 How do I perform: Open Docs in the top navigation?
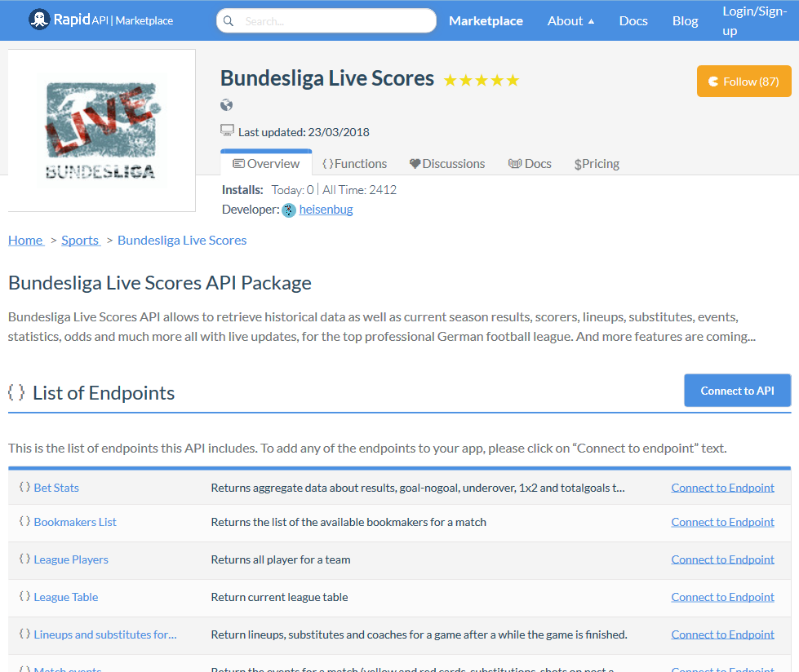click(633, 21)
